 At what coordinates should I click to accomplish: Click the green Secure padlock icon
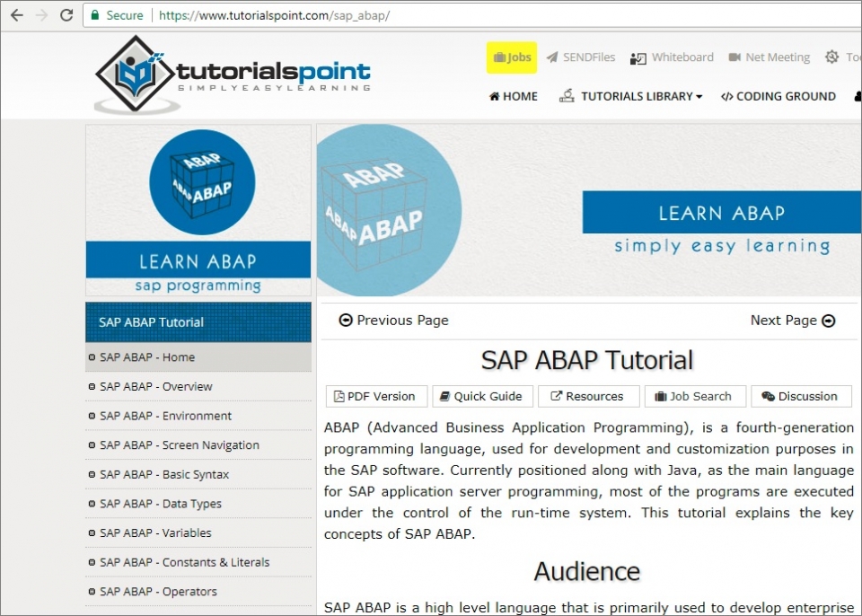pyautogui.click(x=95, y=15)
